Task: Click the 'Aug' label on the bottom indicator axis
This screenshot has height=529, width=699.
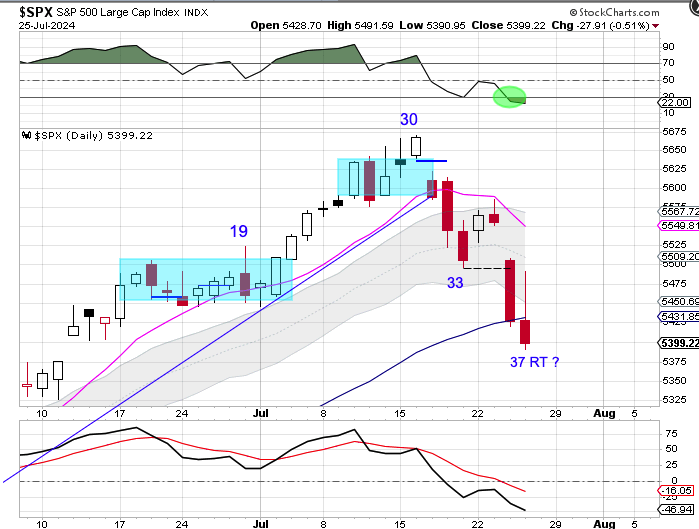Action: pyautogui.click(x=604, y=524)
